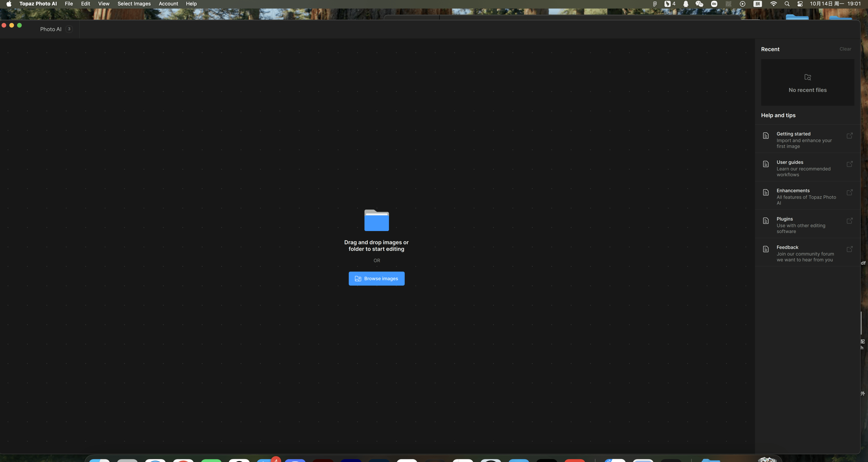Open macOS Control Center toggles icon
Screen dimensions: 868x462
[x=800, y=4]
